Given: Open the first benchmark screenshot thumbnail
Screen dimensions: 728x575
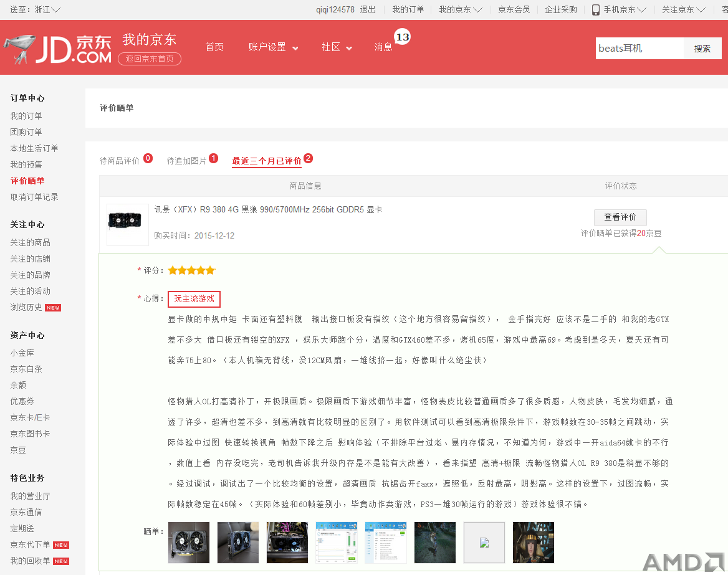Looking at the screenshot, I should pyautogui.click(x=337, y=543).
